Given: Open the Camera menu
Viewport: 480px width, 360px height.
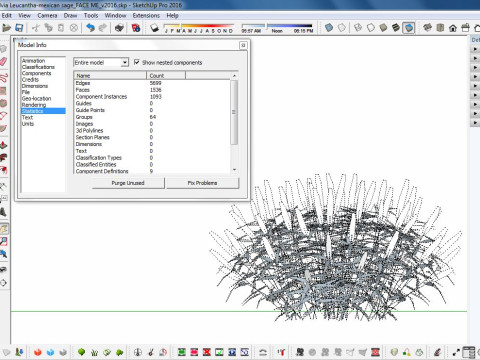Looking at the screenshot, I should coord(47,16).
